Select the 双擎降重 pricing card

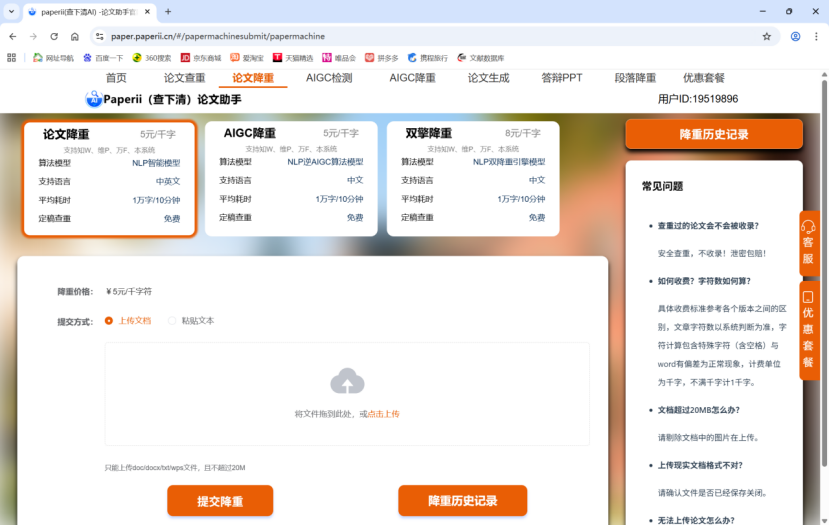(x=473, y=178)
